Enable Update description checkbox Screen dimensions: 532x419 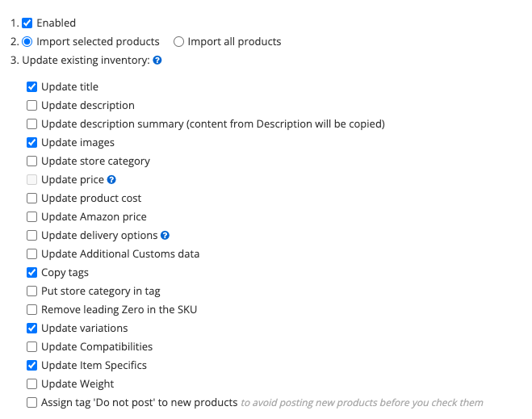32,106
